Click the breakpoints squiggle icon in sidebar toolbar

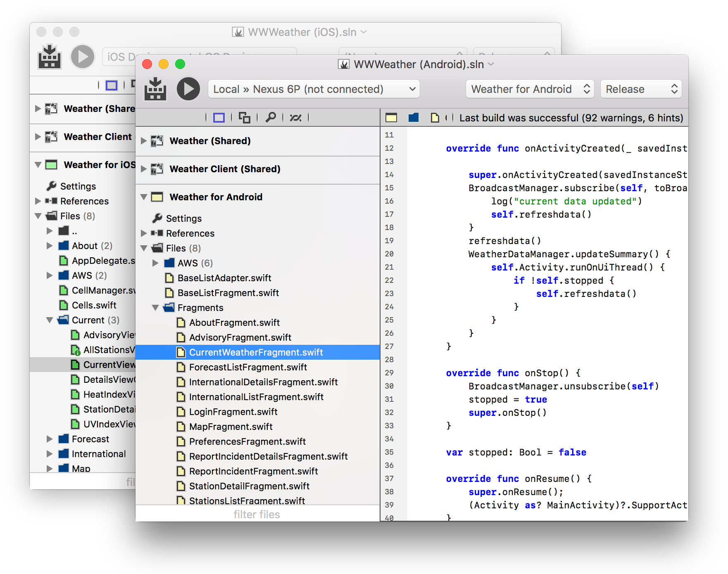(295, 118)
